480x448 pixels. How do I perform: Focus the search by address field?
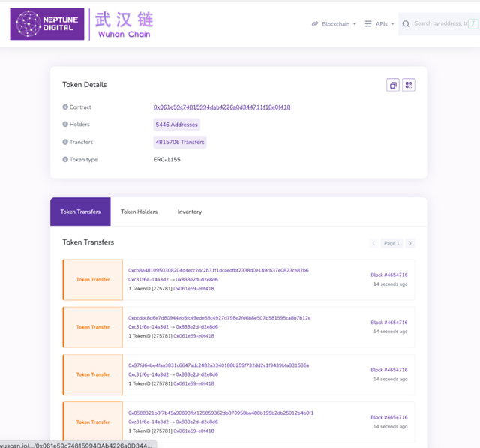tap(440, 24)
